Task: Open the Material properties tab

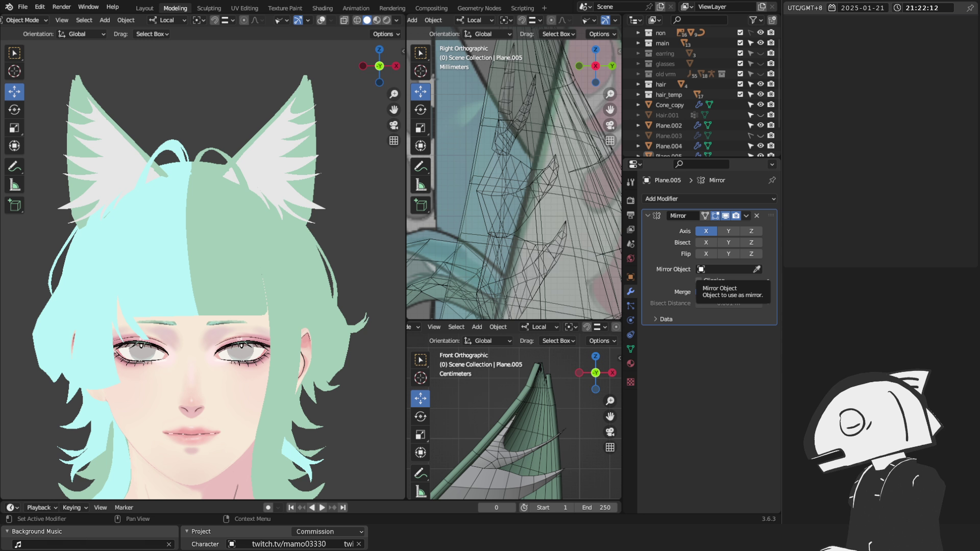Action: click(630, 363)
